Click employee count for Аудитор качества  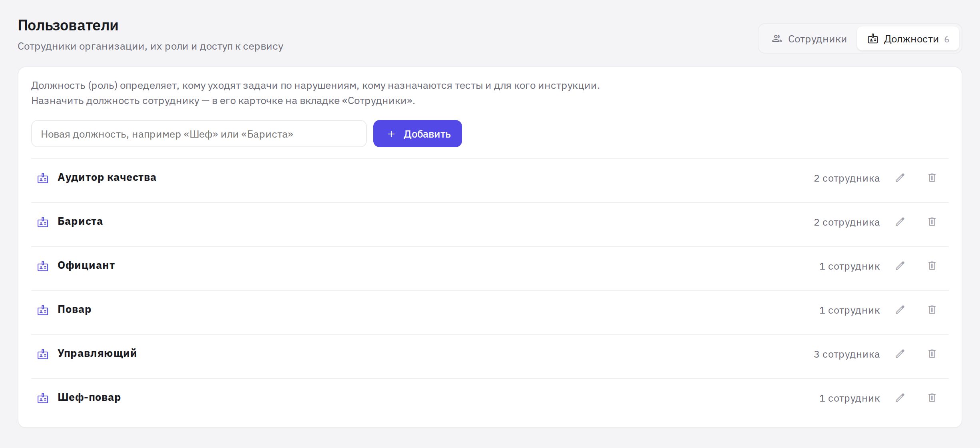tap(847, 178)
